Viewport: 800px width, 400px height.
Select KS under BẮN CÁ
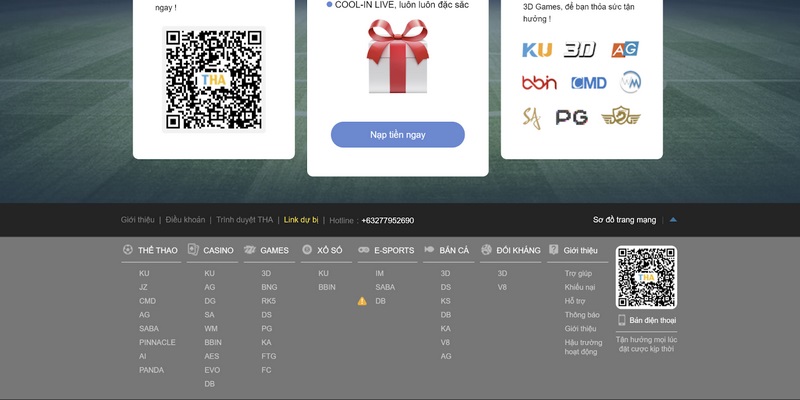pos(446,301)
